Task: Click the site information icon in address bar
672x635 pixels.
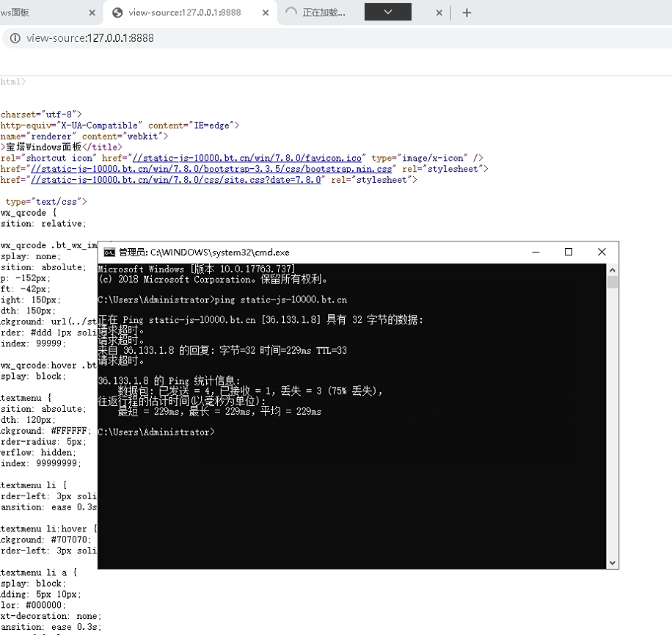Action: [x=15, y=38]
